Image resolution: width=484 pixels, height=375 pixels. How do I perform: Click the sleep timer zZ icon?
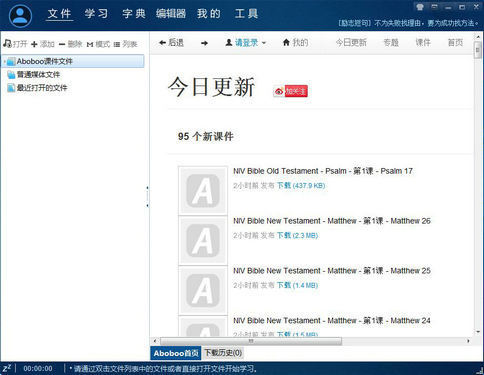pos(7,368)
